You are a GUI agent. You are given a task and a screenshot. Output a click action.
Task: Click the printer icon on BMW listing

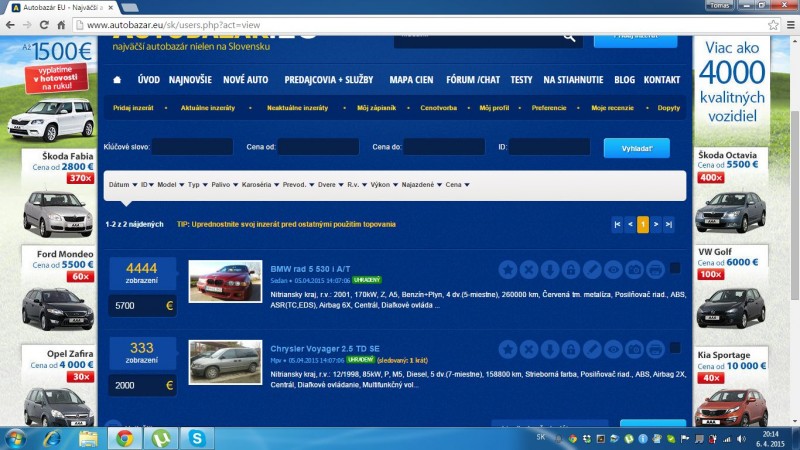pyautogui.click(x=655, y=269)
